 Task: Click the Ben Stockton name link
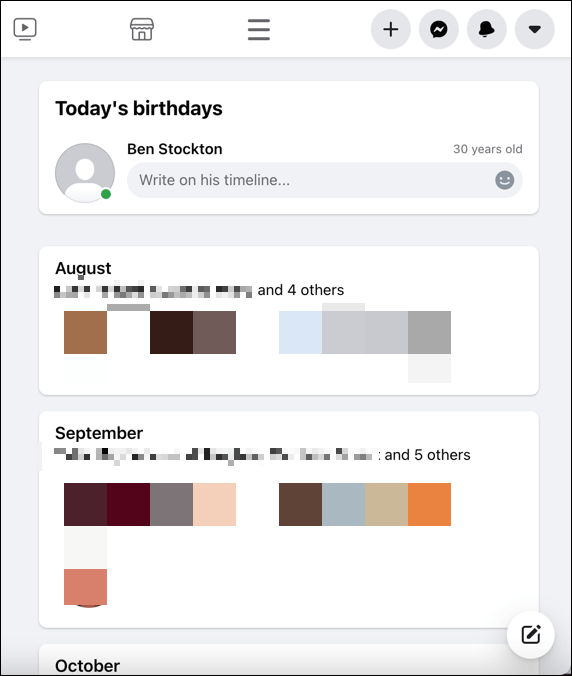click(x=175, y=149)
